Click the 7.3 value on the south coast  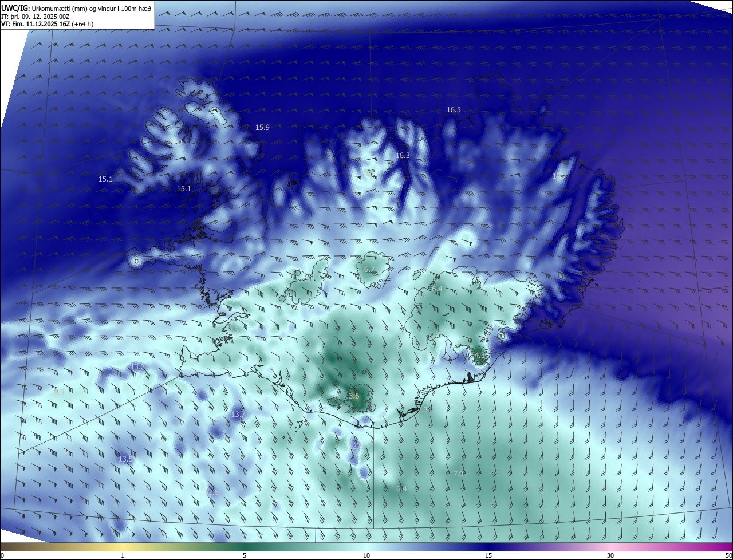422,410
